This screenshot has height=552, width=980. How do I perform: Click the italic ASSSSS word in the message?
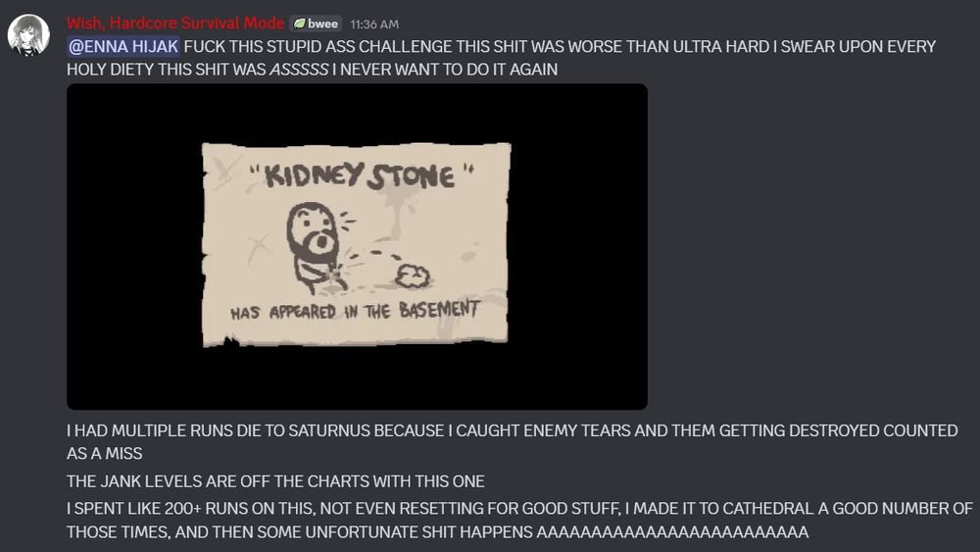[299, 70]
